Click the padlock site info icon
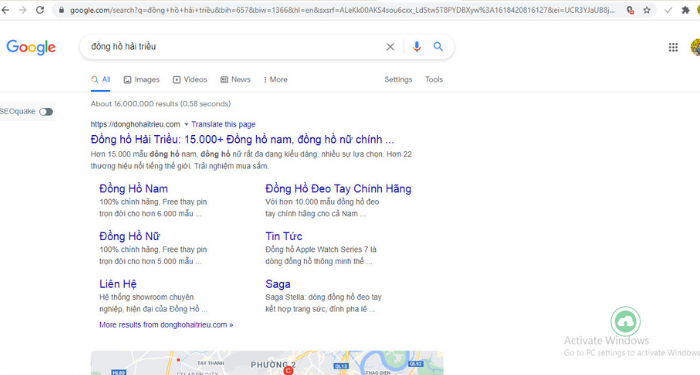Screen dimensions: 700x375 (x=62, y=10)
